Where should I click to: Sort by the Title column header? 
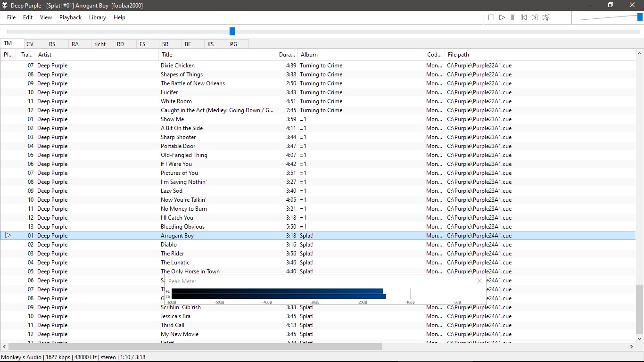(x=217, y=55)
